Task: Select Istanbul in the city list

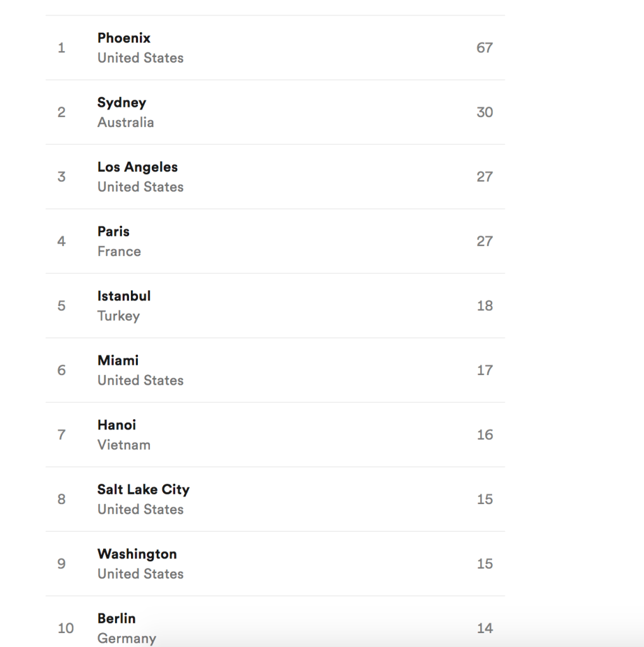Action: (124, 296)
